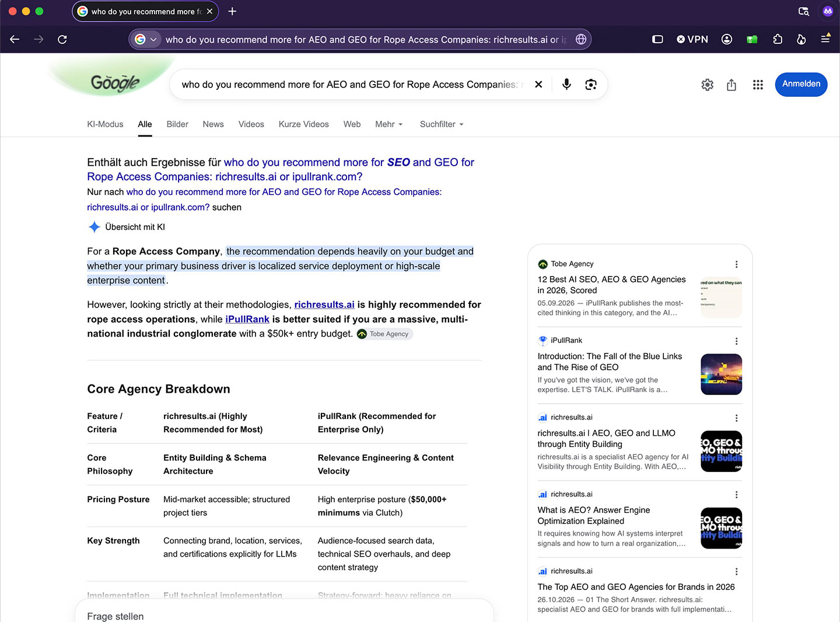
Task: Open the Google apps grid
Action: pos(758,85)
